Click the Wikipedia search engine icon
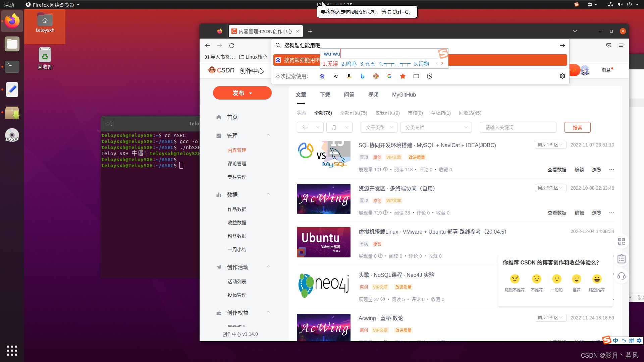The width and height of the screenshot is (644, 362). (335, 76)
